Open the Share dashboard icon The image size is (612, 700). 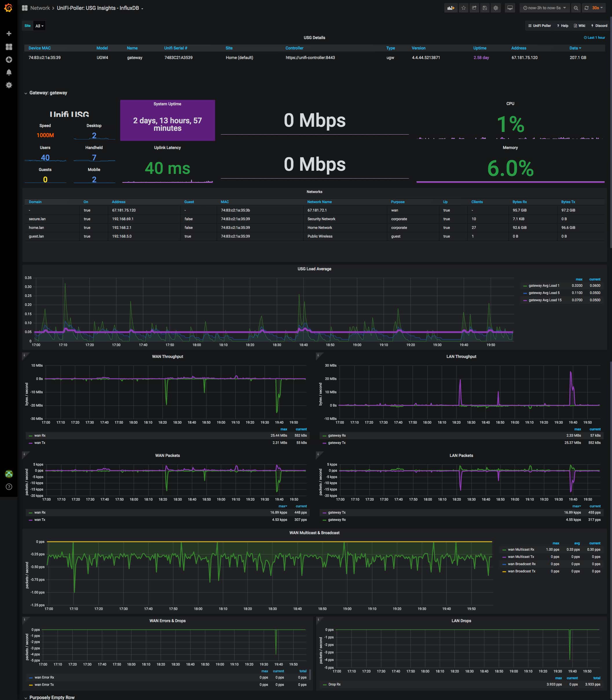(x=474, y=8)
